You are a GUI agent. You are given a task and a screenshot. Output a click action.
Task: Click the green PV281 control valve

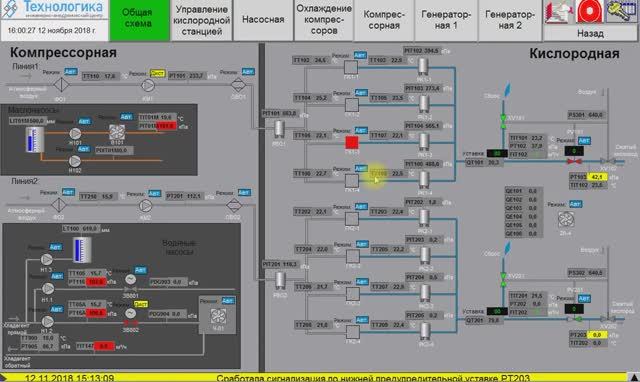574,319
